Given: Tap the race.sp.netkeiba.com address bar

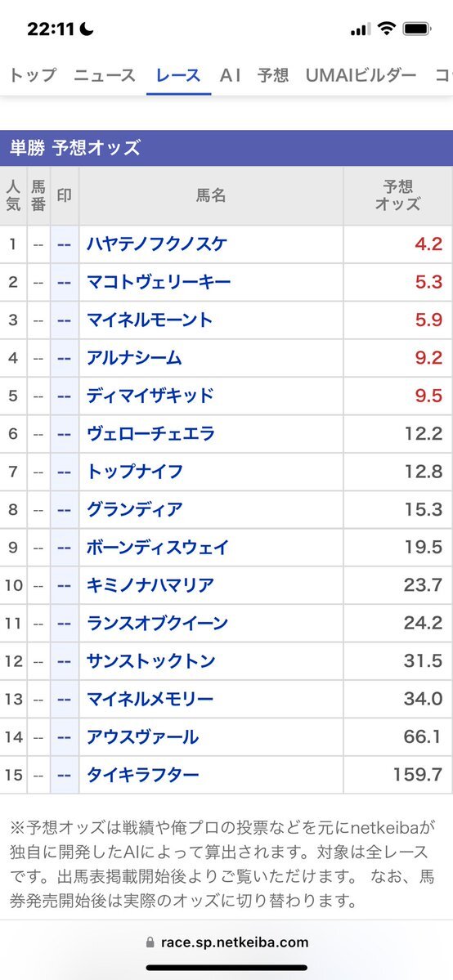Looking at the screenshot, I should click(x=226, y=942).
